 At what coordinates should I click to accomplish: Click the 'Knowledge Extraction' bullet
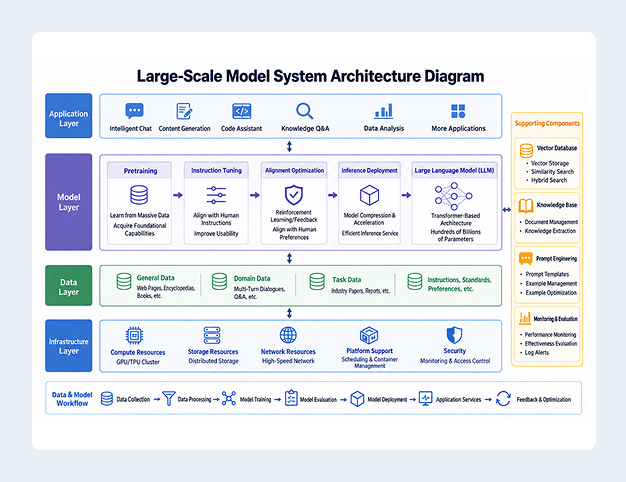(548, 231)
